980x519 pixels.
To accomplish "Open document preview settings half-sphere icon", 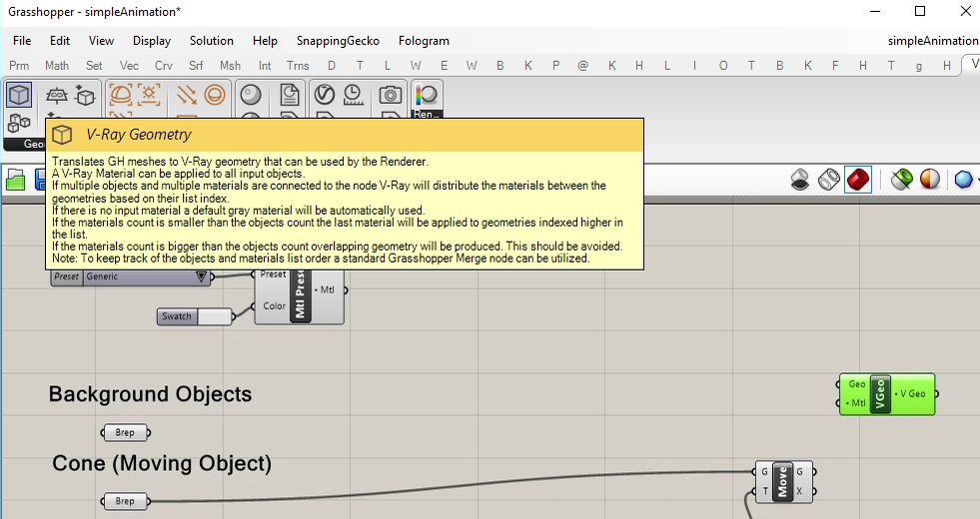I will [x=930, y=180].
